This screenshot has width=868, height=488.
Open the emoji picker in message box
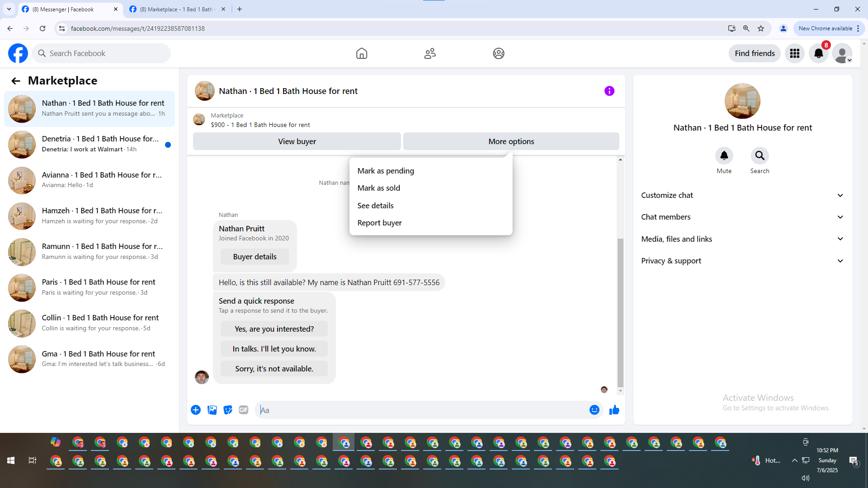594,410
